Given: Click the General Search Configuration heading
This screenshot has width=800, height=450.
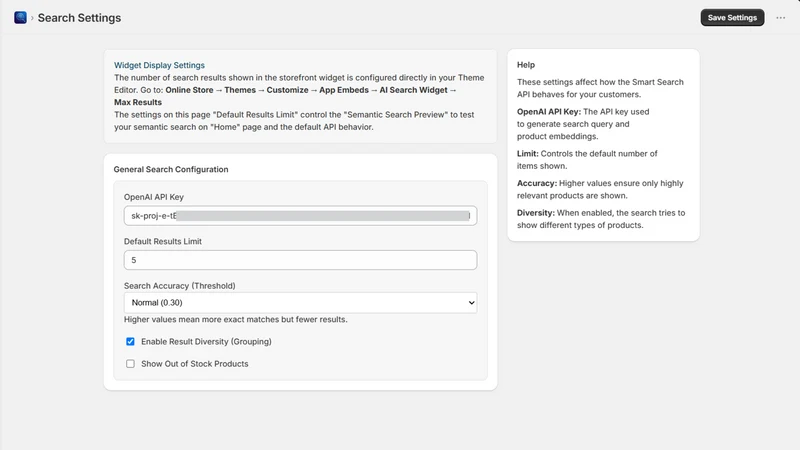Looking at the screenshot, I should tap(171, 169).
